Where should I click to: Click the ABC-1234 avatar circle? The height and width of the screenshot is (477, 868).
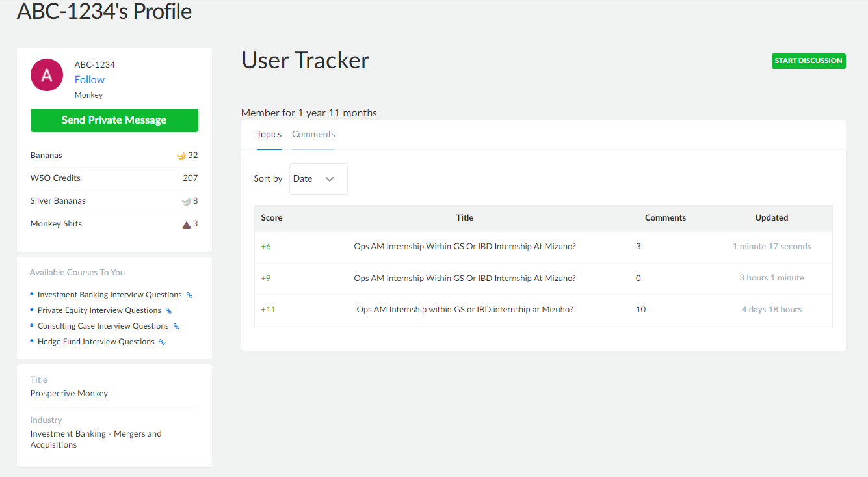[47, 75]
